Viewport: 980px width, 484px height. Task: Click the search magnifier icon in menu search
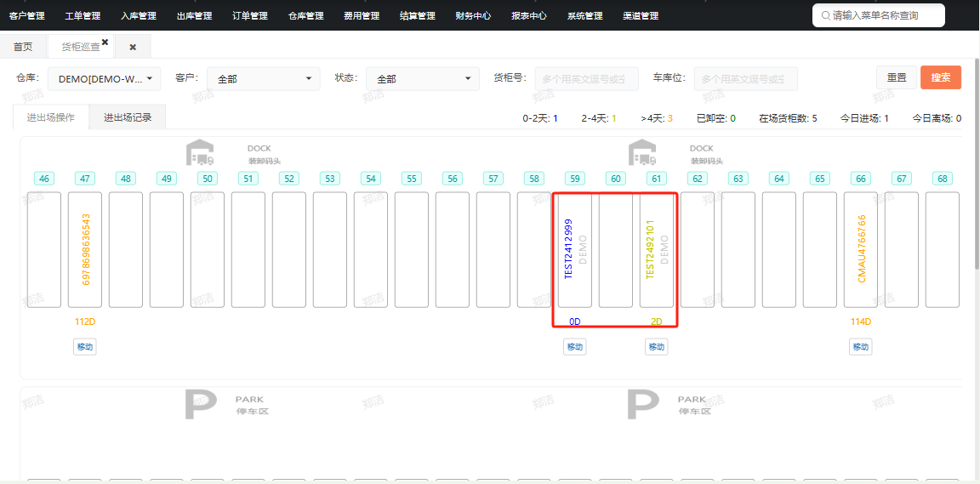[x=826, y=15]
